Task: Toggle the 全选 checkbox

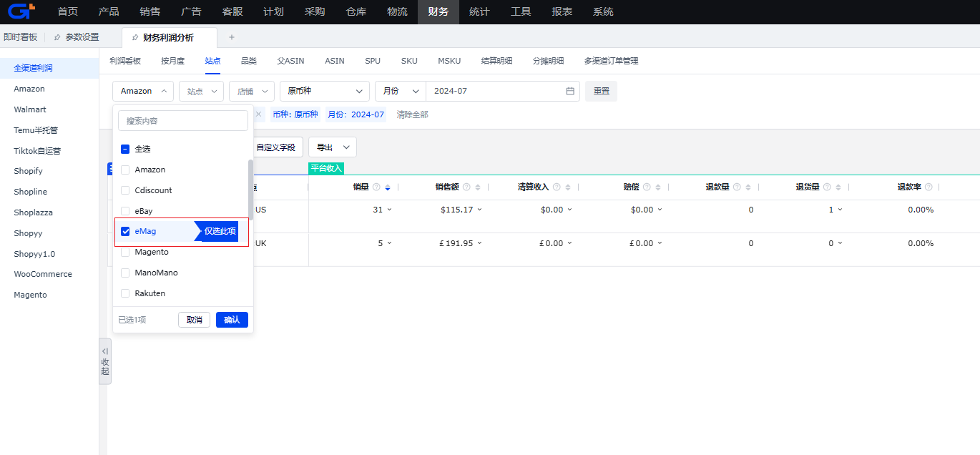Action: (x=125, y=149)
